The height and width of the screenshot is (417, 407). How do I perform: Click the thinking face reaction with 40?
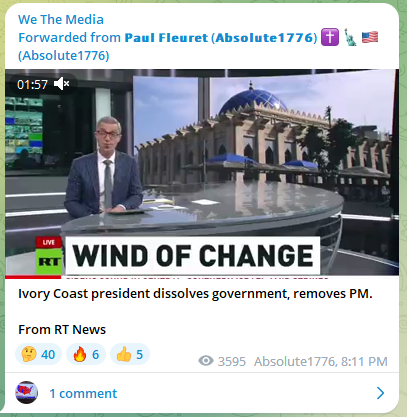coord(38,354)
